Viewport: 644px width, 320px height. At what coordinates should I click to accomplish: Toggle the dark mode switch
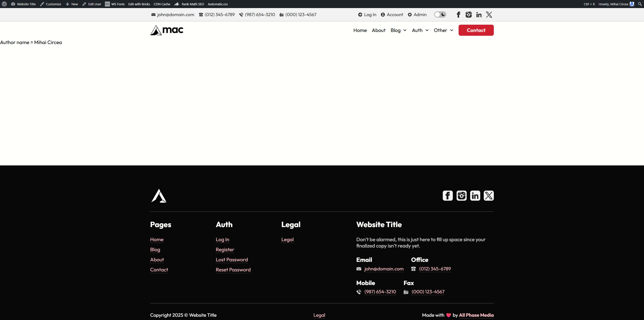[440, 15]
